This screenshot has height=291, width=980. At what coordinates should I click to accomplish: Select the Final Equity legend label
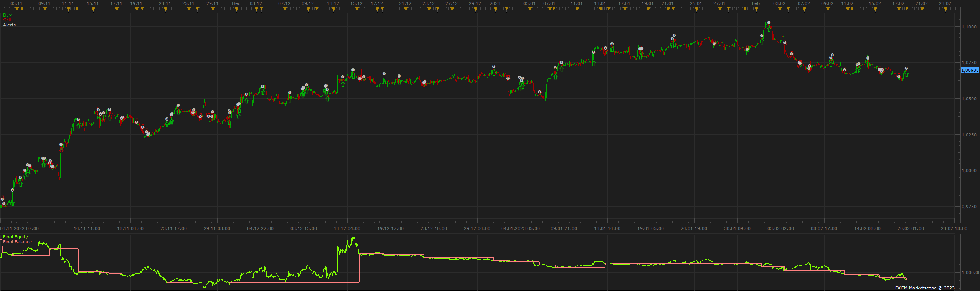pyautogui.click(x=16, y=237)
